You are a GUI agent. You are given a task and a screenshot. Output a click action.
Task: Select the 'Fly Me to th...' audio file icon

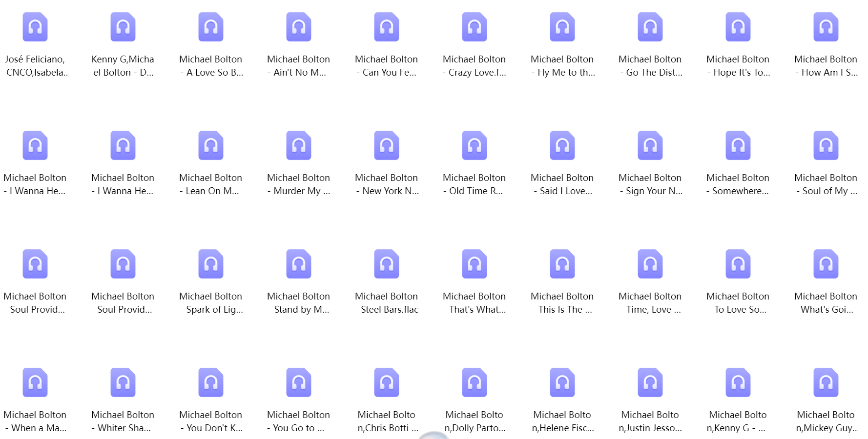(x=562, y=27)
